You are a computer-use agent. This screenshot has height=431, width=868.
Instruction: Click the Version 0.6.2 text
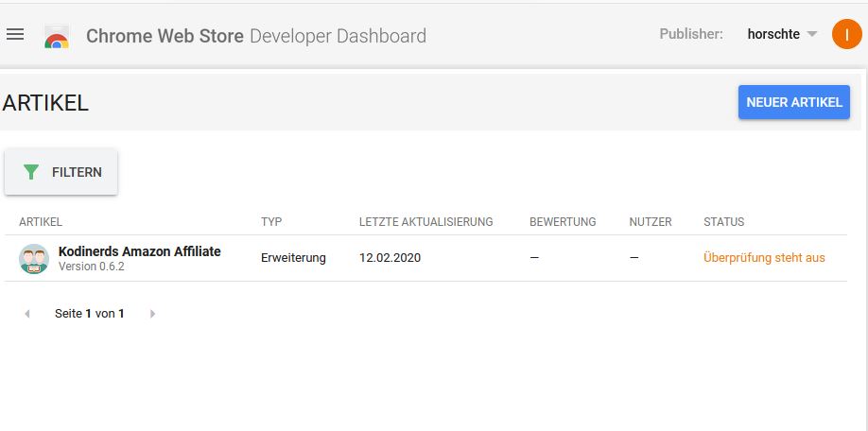pos(92,267)
